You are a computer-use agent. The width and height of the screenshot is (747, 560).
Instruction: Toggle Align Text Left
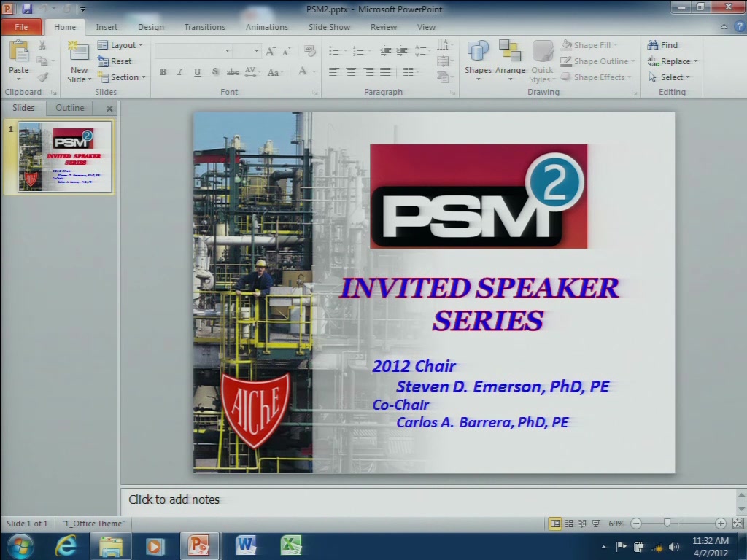click(x=334, y=72)
